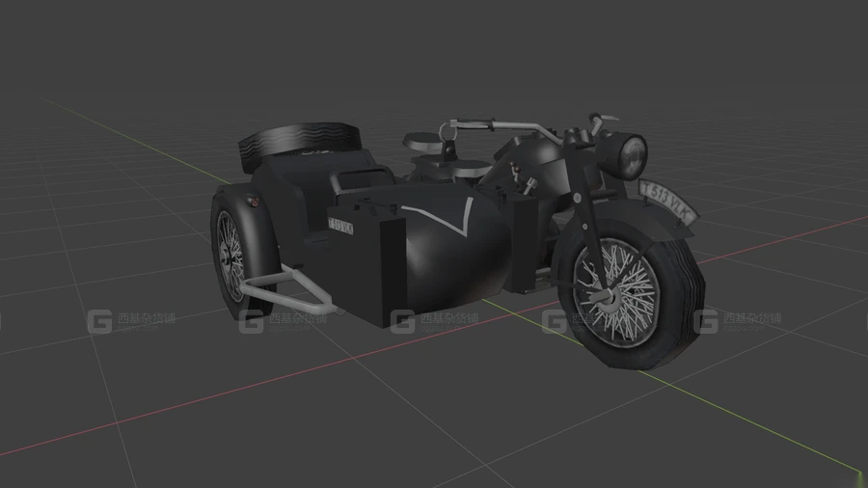Select the motorcycle's front spoked wheel
This screenshot has height=488, width=868.
pos(631,296)
